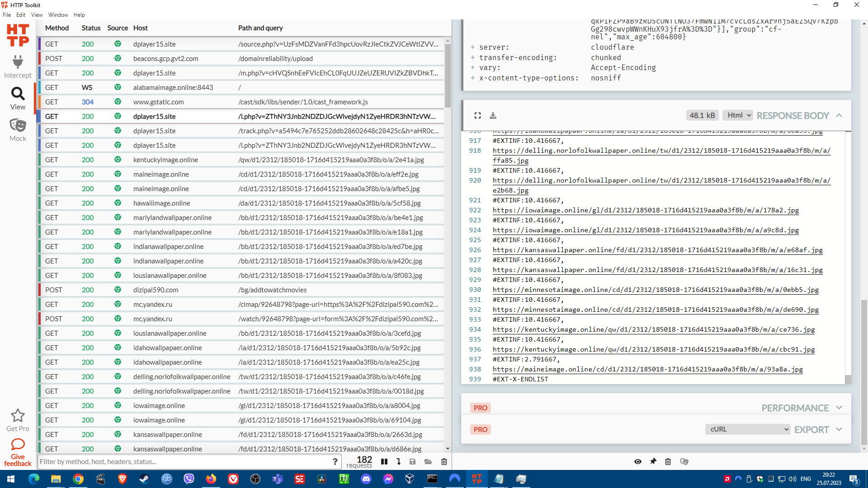Open the Mock rules page
The width and height of the screenshot is (868, 488).
(18, 130)
